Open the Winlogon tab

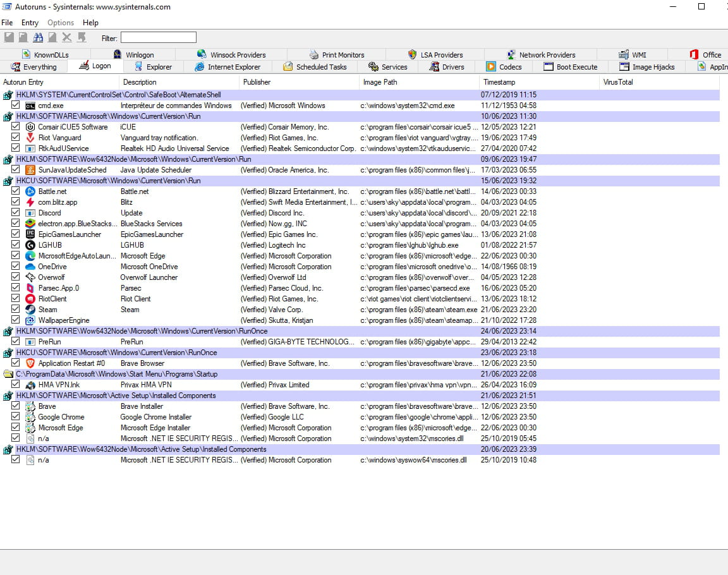134,55
